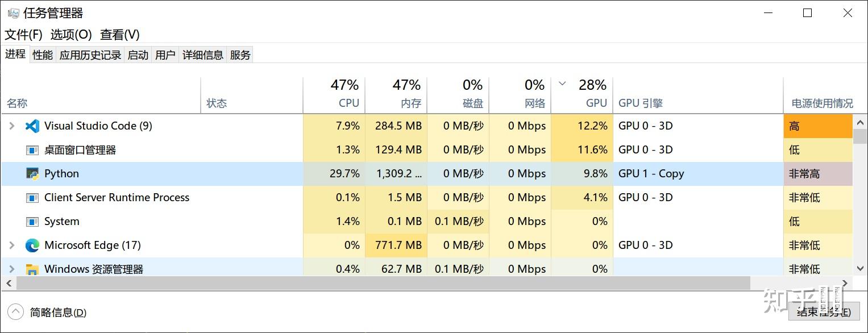Expand the Windows 资源管理器 process group
Viewport: 868px width, 333px height.
click(11, 269)
